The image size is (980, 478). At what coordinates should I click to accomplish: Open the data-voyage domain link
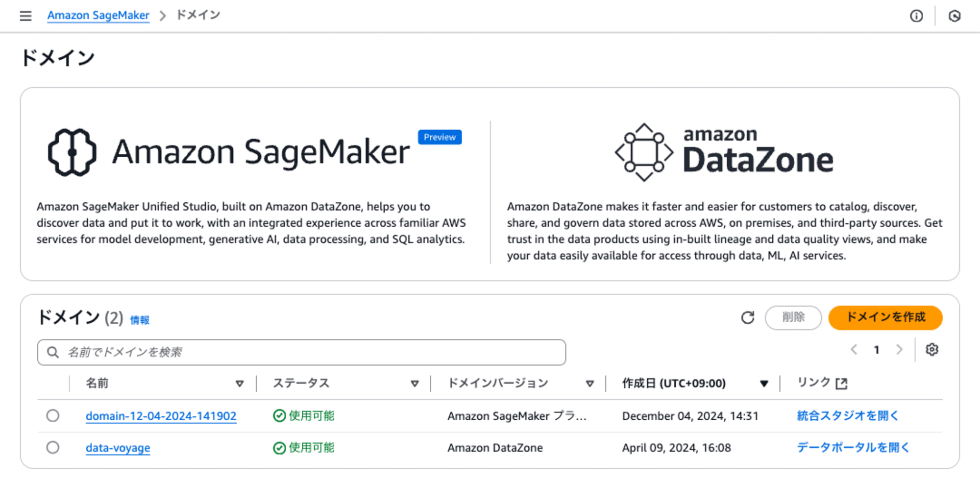coord(118,448)
